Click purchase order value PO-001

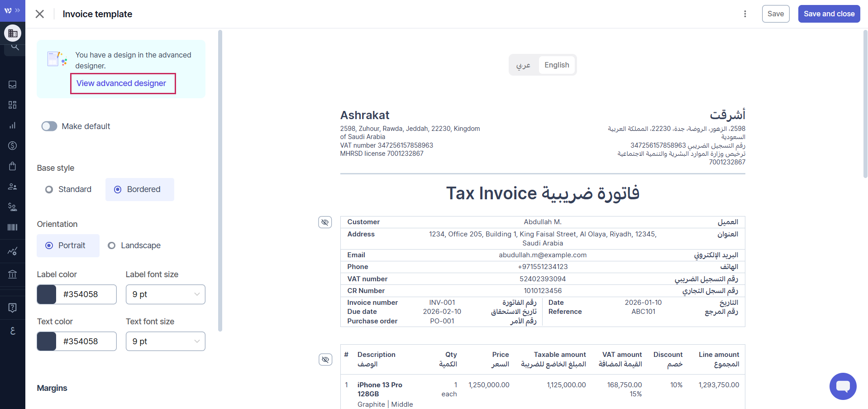click(x=442, y=321)
